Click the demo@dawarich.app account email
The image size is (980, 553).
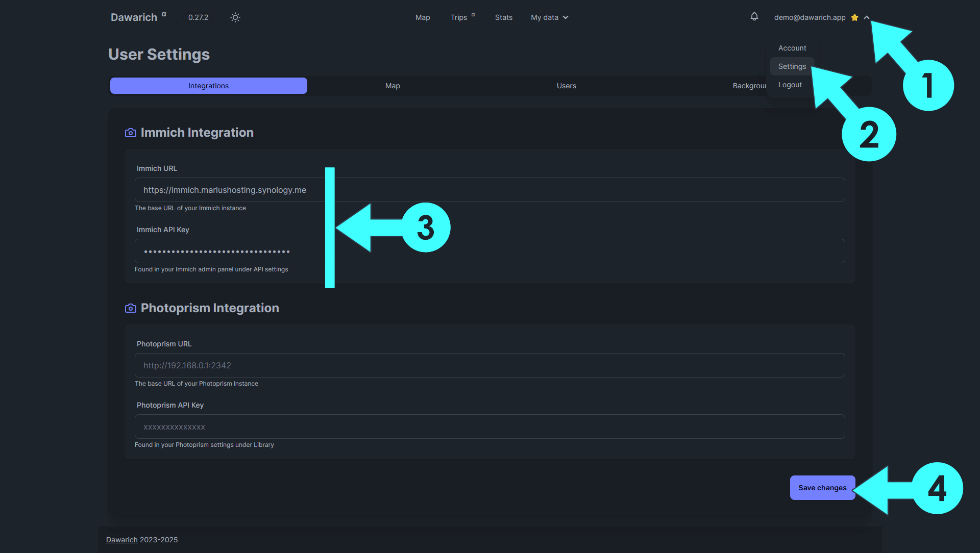[810, 17]
